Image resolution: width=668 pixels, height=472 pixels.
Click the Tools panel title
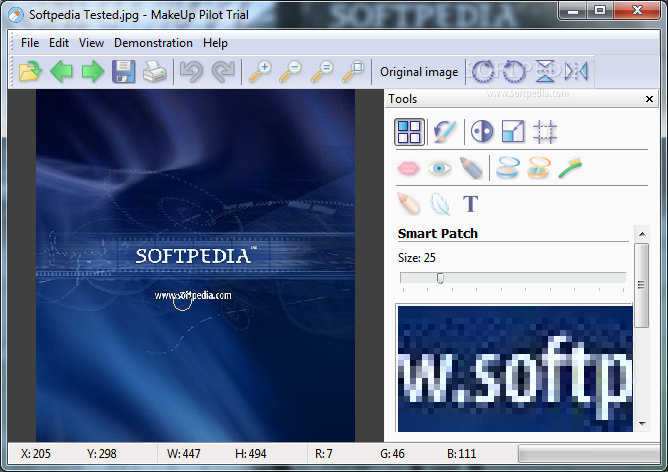click(403, 99)
